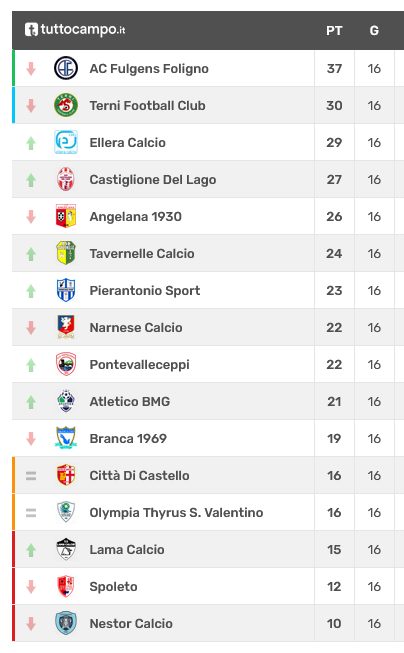Click the Branca 1969 team badge

66,438
